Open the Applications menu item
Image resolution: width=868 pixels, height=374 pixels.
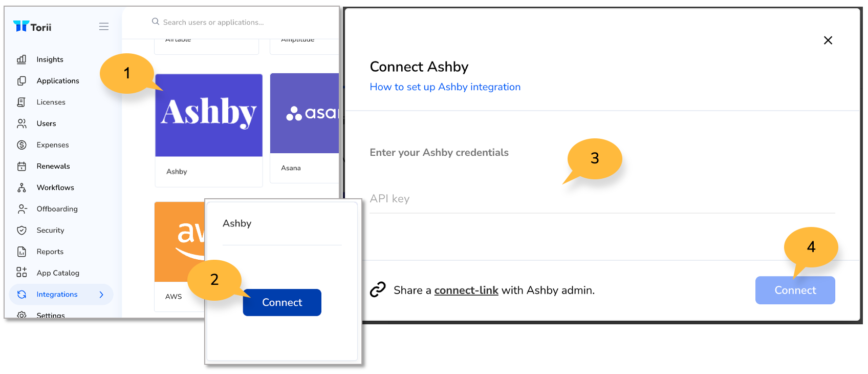click(x=58, y=81)
